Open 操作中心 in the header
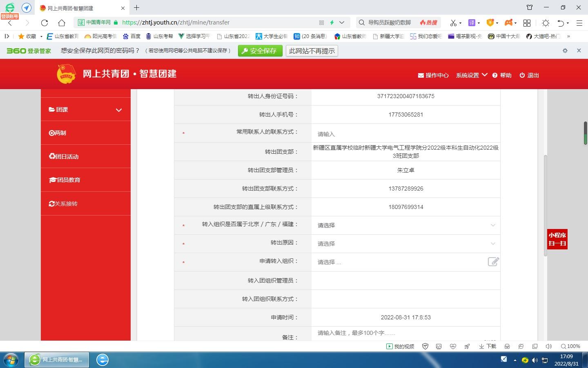Viewport: 588px width, 368px height. click(433, 75)
